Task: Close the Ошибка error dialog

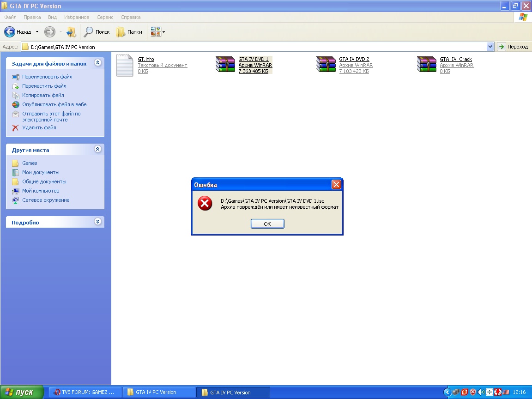Action: (x=336, y=185)
